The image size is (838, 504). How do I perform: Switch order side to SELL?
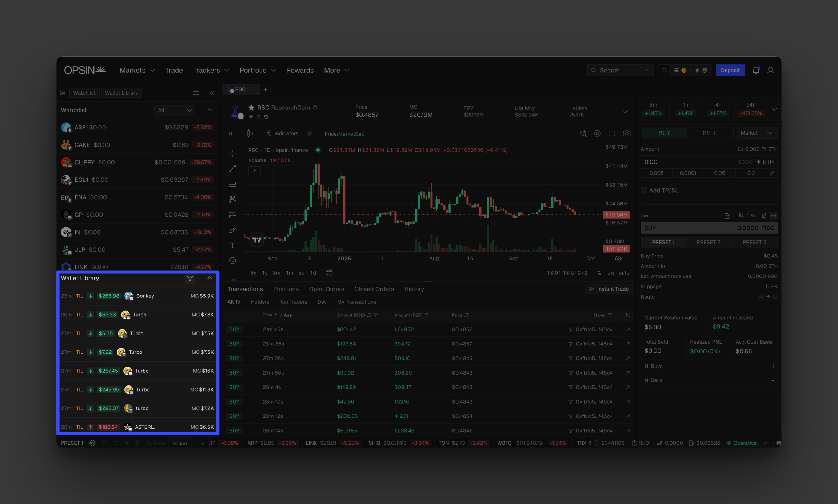pyautogui.click(x=709, y=133)
